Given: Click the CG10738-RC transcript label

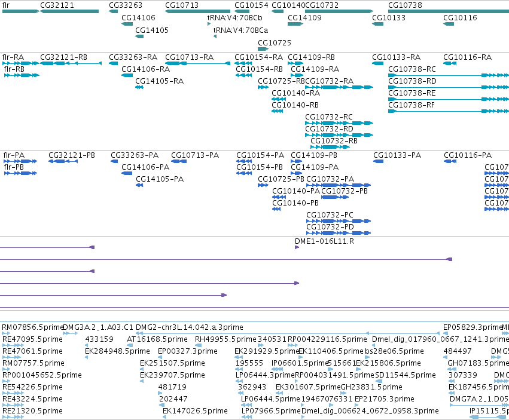Looking at the screenshot, I should click(x=412, y=69).
